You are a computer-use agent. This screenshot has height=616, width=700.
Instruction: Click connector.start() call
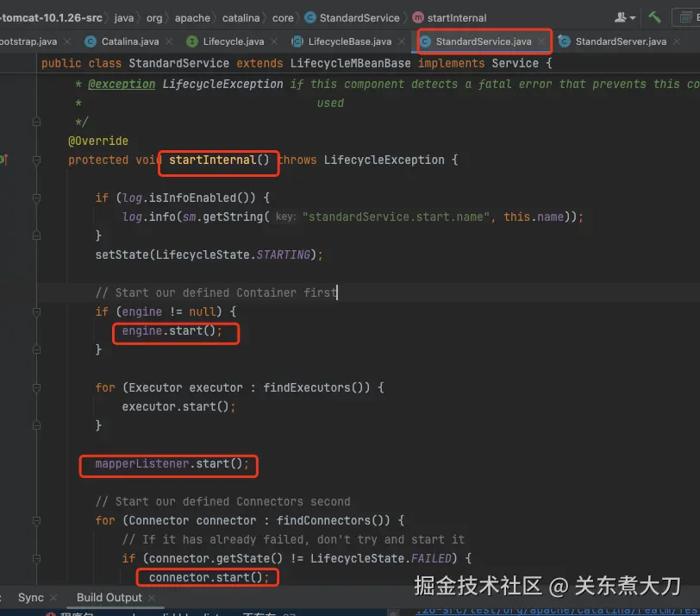click(x=209, y=577)
